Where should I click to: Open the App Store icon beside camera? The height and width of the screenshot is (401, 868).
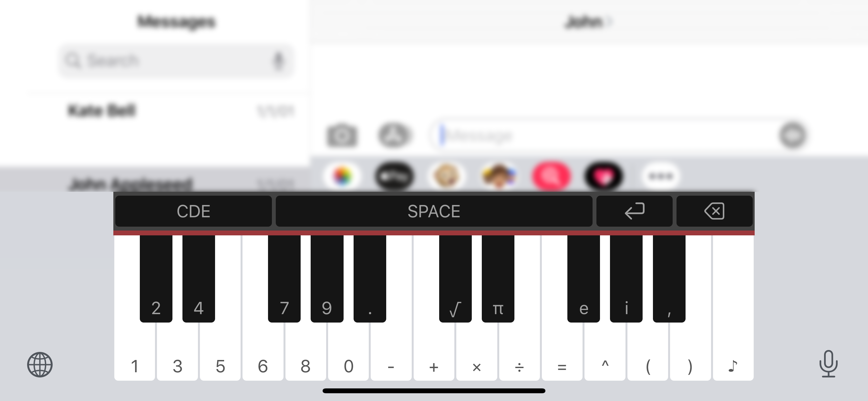click(394, 136)
